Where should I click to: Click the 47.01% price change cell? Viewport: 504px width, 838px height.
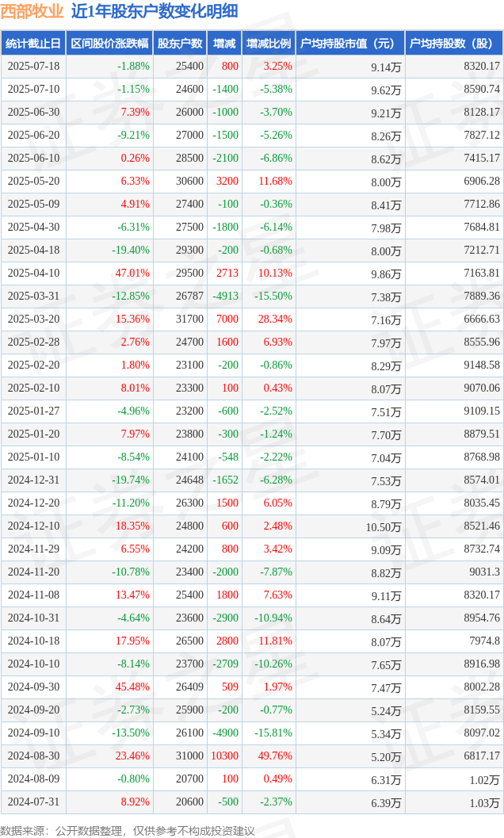pos(132,273)
